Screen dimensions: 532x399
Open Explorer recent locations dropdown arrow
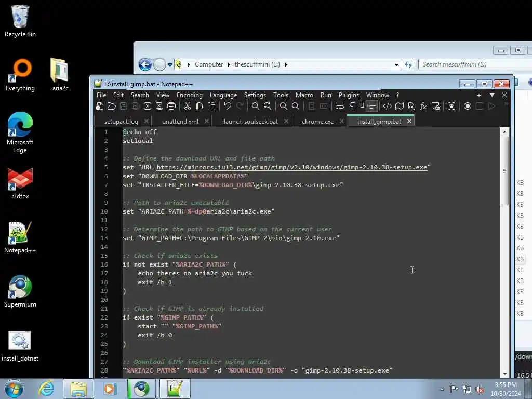[x=170, y=64]
